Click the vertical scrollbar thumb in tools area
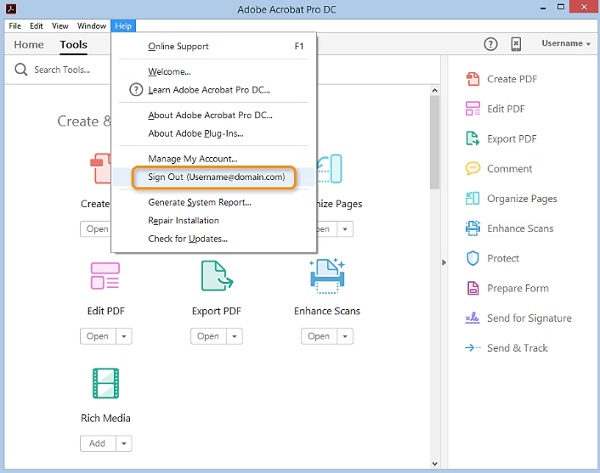Viewport: 600px width, 473px height. click(x=434, y=142)
